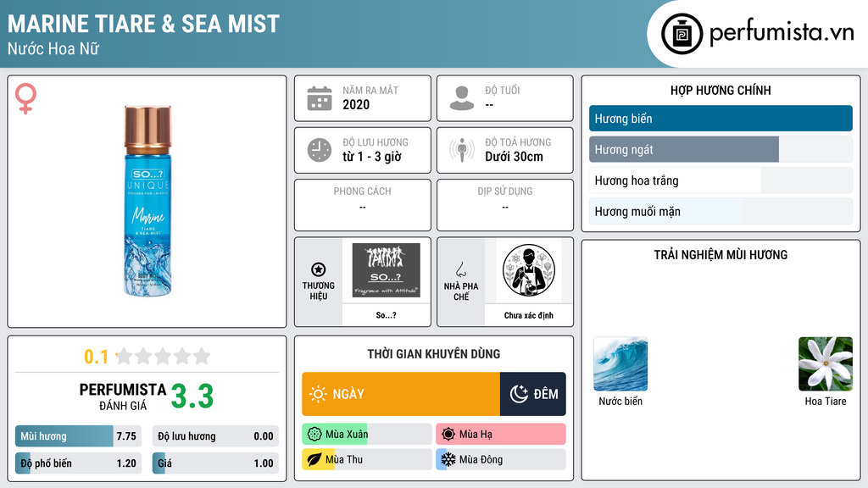Click the Độ phổ biến 1.20 score bar
The height and width of the screenshot is (488, 868).
[x=78, y=463]
